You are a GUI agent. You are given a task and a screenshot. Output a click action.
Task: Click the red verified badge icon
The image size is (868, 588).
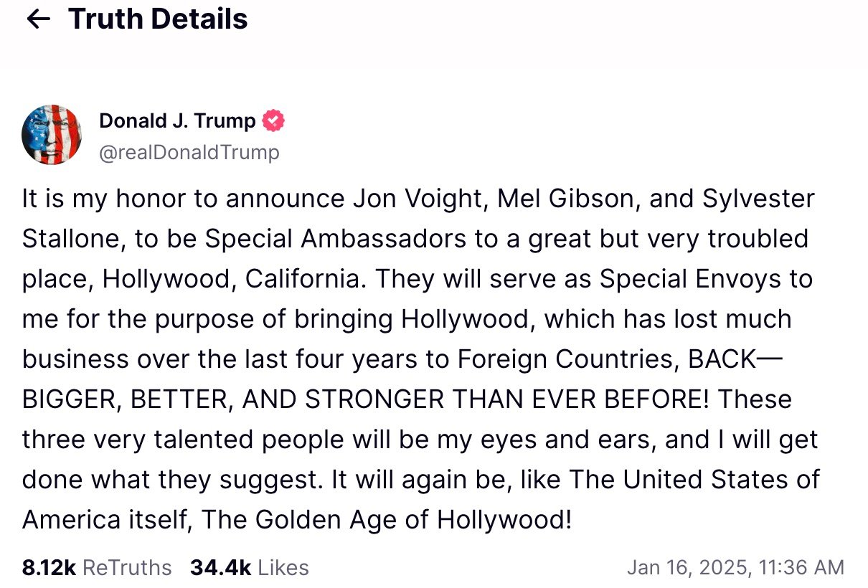(x=273, y=120)
